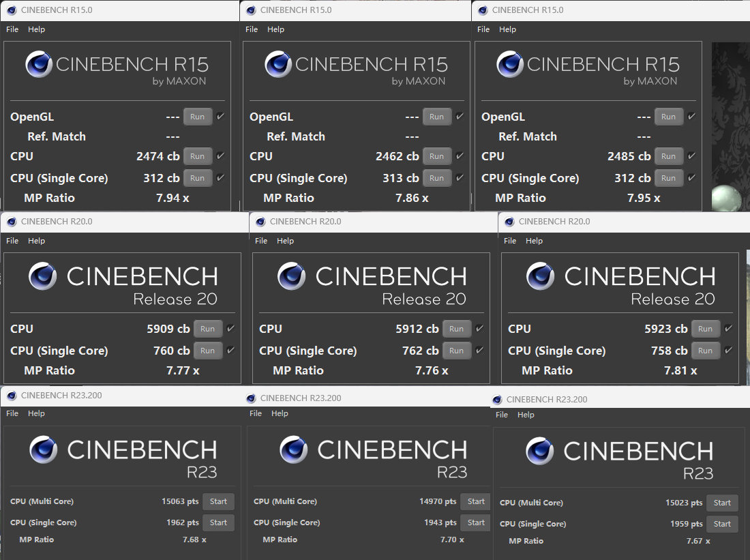Open Help menu in the 2462 cb window
Screen dimensions: 750x560
pyautogui.click(x=275, y=29)
